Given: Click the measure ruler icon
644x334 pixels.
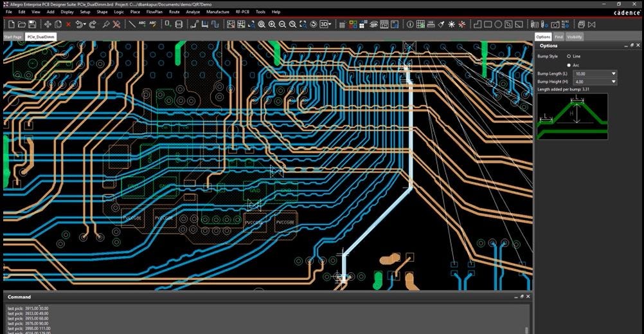Looking at the screenshot, I should tap(431, 24).
